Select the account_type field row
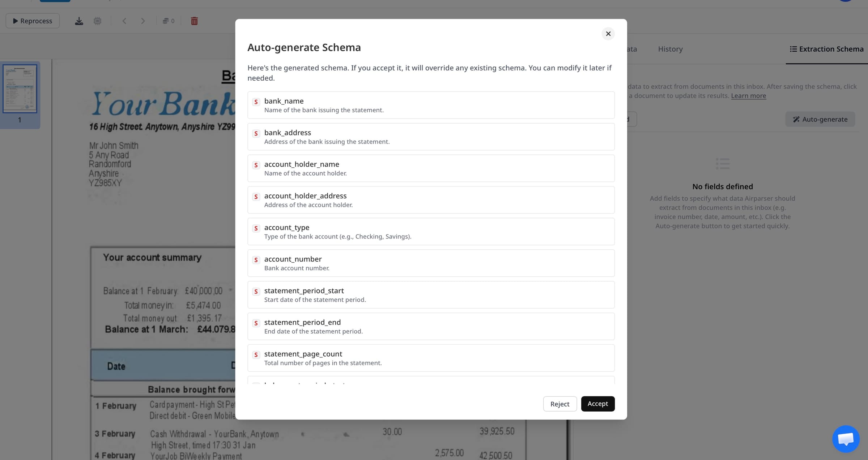The image size is (868, 460). (x=431, y=232)
